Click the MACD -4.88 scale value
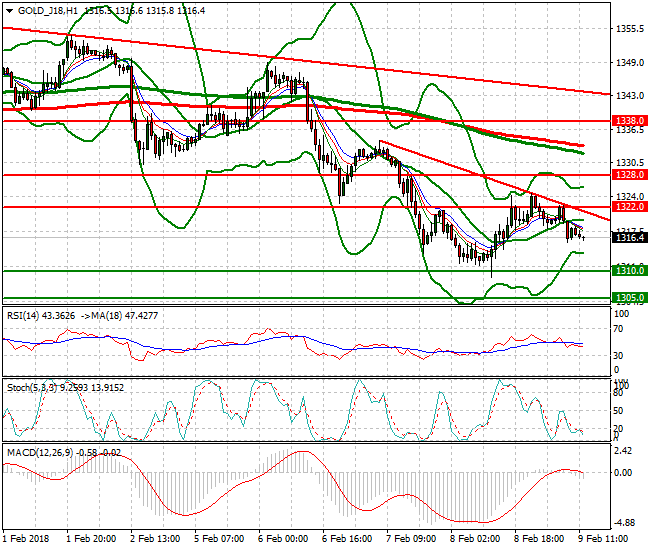This screenshot has width=650, height=550. click(x=625, y=523)
